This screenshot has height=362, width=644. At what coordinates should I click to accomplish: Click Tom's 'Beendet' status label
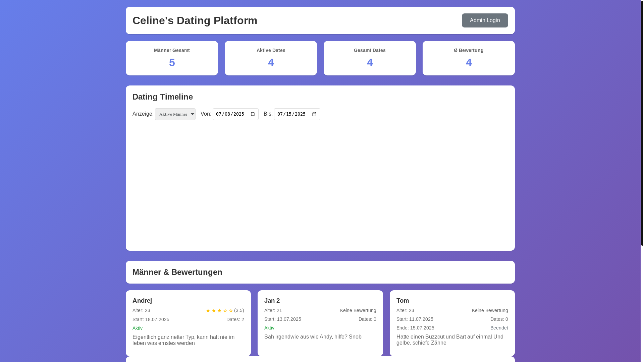[x=499, y=328]
